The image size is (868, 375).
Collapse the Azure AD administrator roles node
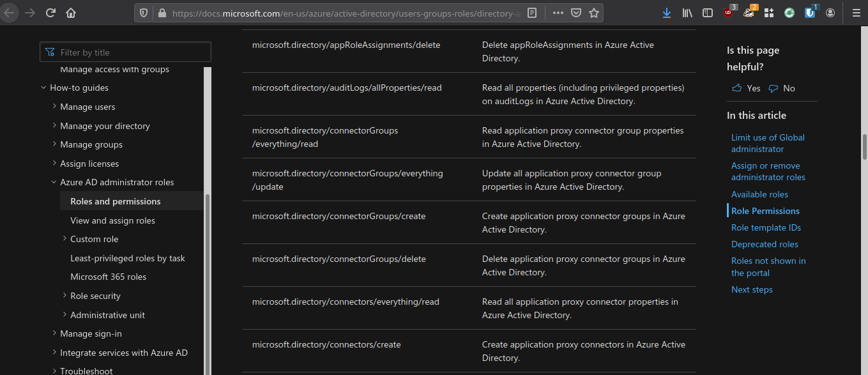pos(54,182)
